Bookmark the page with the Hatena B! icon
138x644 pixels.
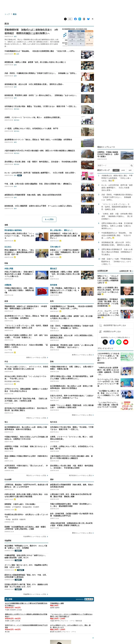[80, 19]
